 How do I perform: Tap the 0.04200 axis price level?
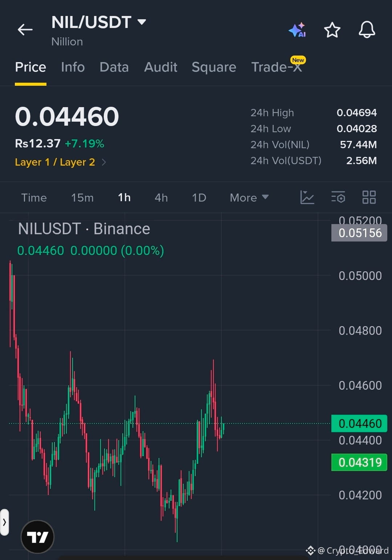pyautogui.click(x=360, y=495)
